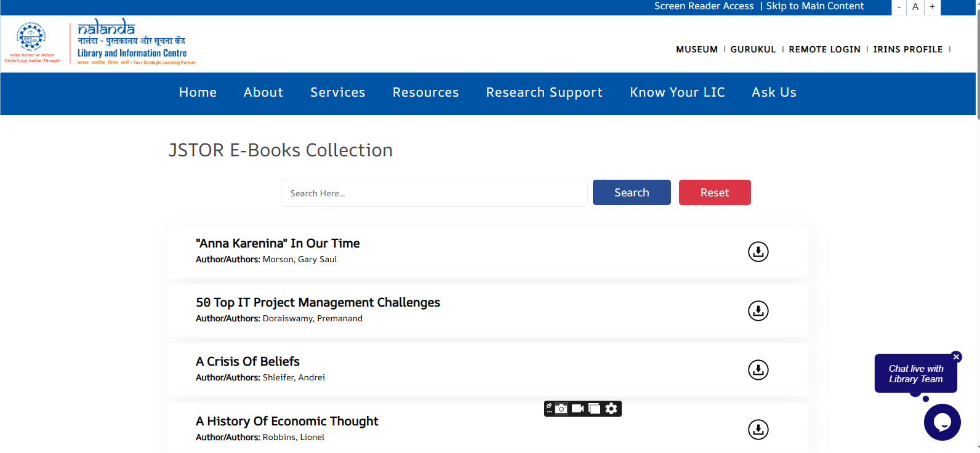Open the gear settings icon in floating toolbar
The height and width of the screenshot is (453, 980).
coord(611,409)
